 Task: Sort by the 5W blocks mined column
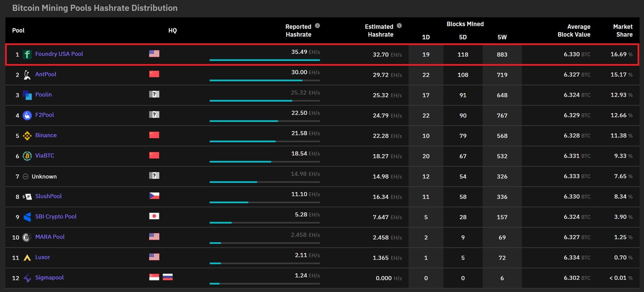(x=502, y=37)
